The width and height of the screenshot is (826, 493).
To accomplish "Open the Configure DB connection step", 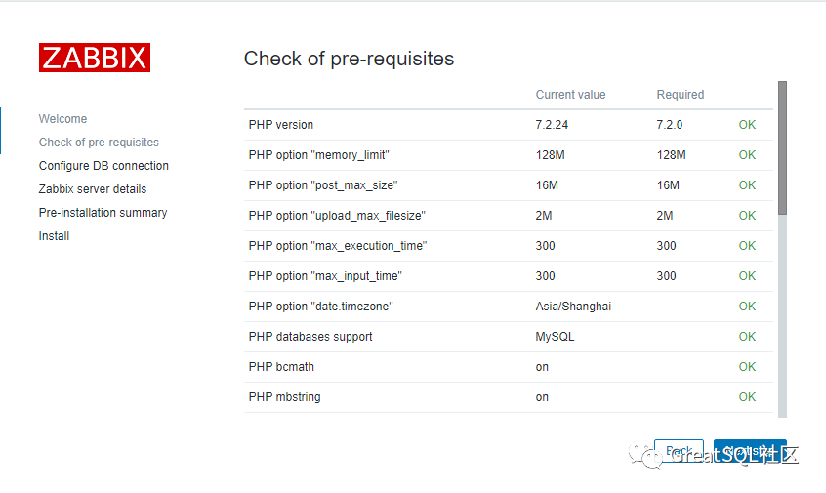I will pyautogui.click(x=104, y=166).
